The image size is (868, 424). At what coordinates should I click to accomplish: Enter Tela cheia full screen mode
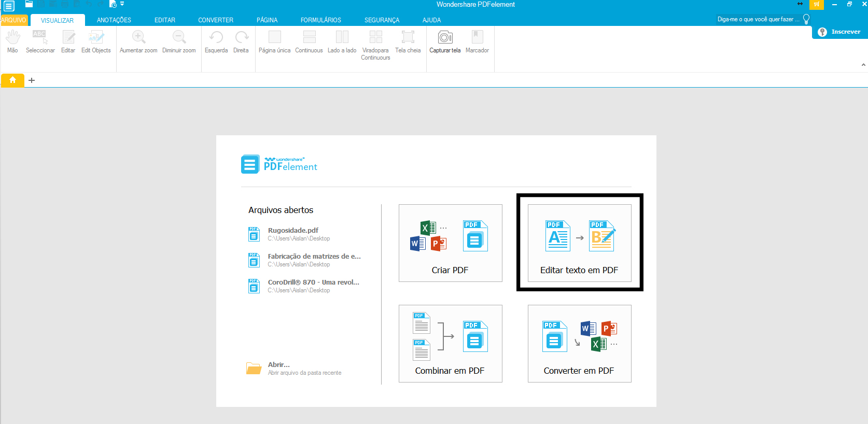click(x=408, y=41)
